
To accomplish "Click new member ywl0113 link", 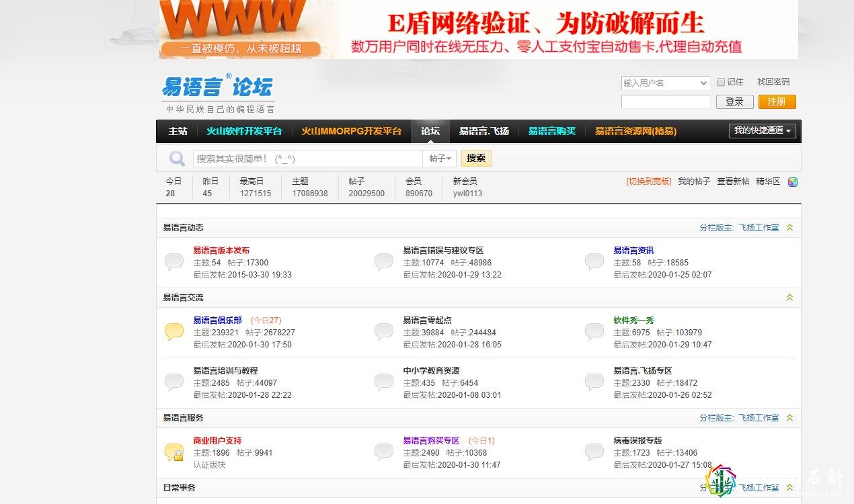I will (x=467, y=194).
